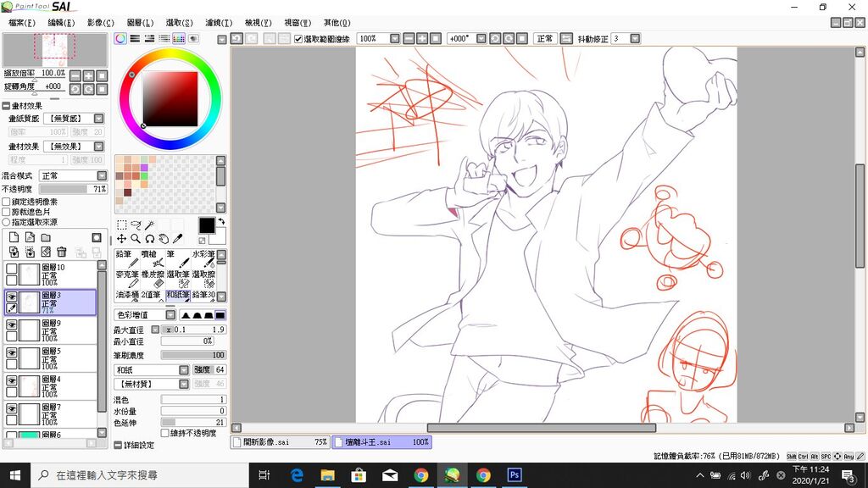This screenshot has width=868, height=488.
Task: Switch to 瑠離斗王.sai document tab
Action: coord(381,442)
